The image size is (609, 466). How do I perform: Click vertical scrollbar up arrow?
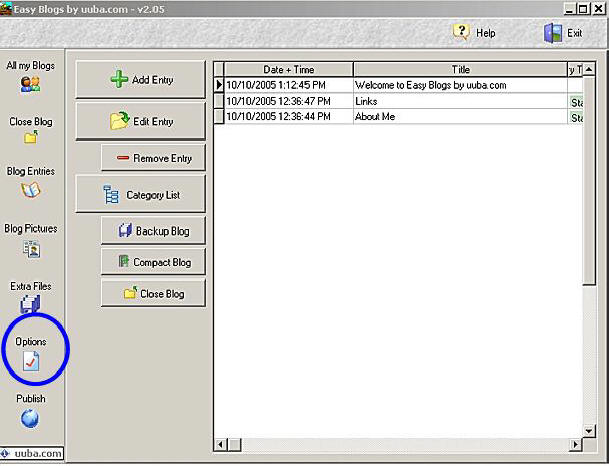[589, 70]
